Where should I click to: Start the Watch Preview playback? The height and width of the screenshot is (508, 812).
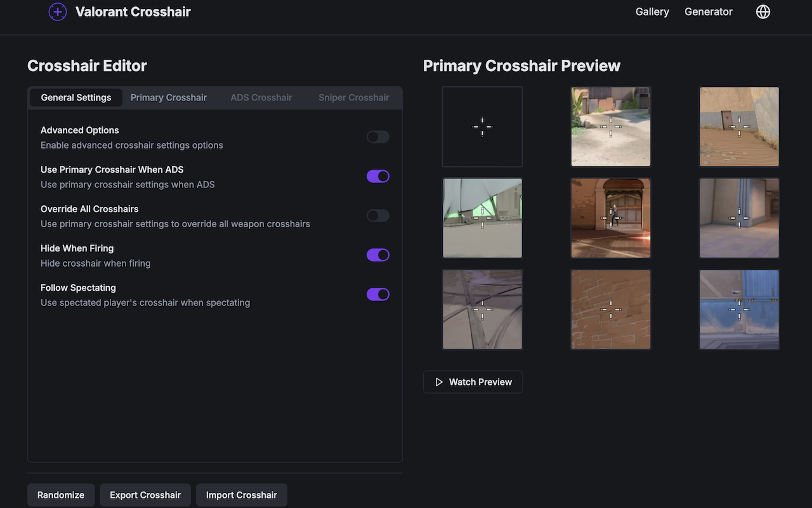click(x=473, y=382)
